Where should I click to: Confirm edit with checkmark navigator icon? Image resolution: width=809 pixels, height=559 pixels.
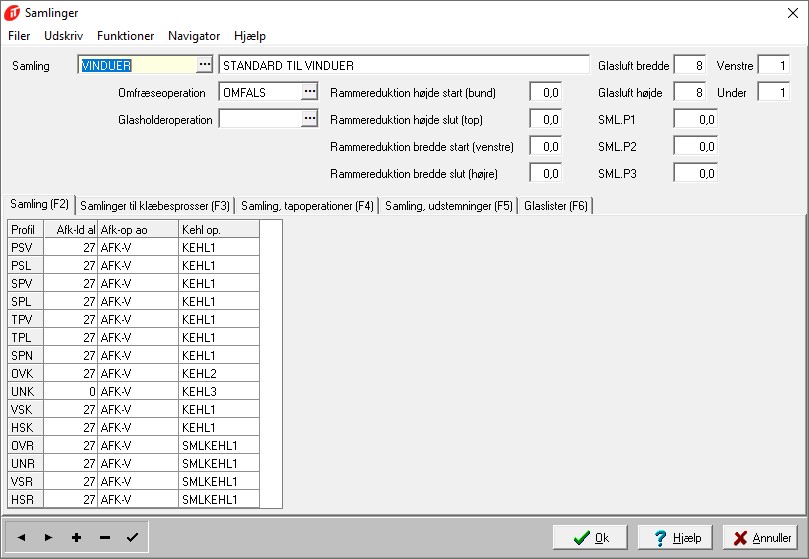click(x=132, y=537)
